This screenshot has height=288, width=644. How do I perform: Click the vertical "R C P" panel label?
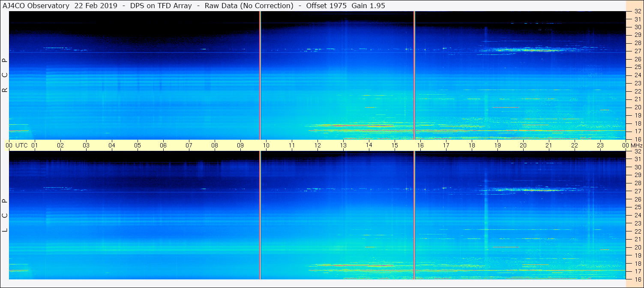[x=5, y=75]
